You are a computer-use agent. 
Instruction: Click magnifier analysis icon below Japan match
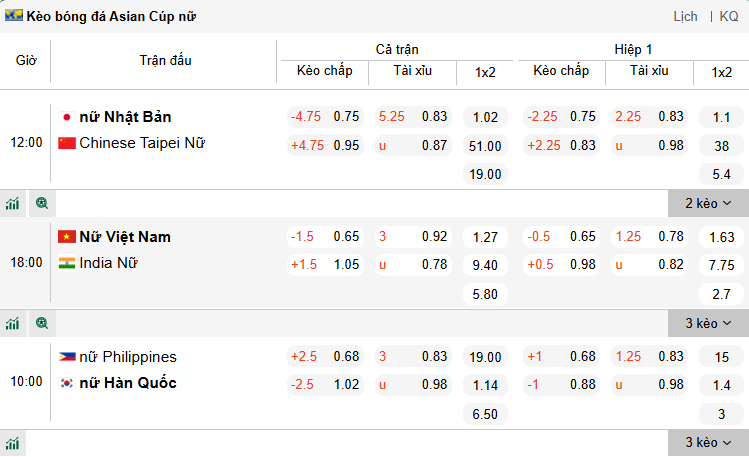tap(42, 203)
